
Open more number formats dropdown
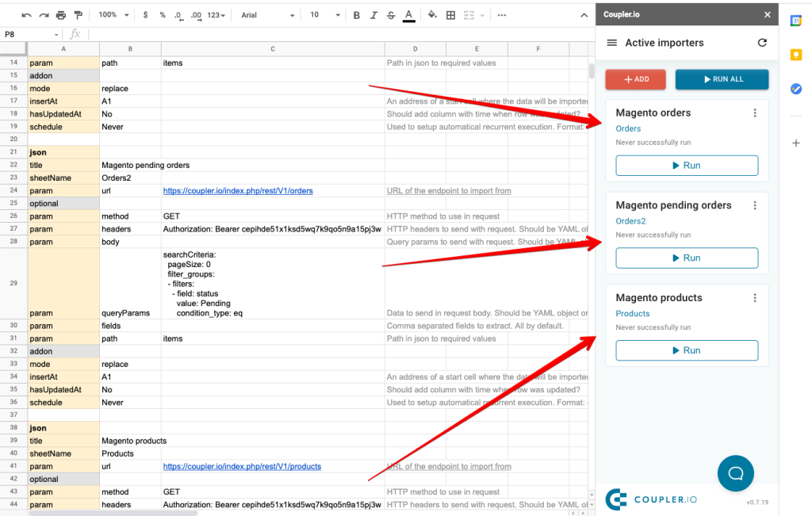[216, 16]
